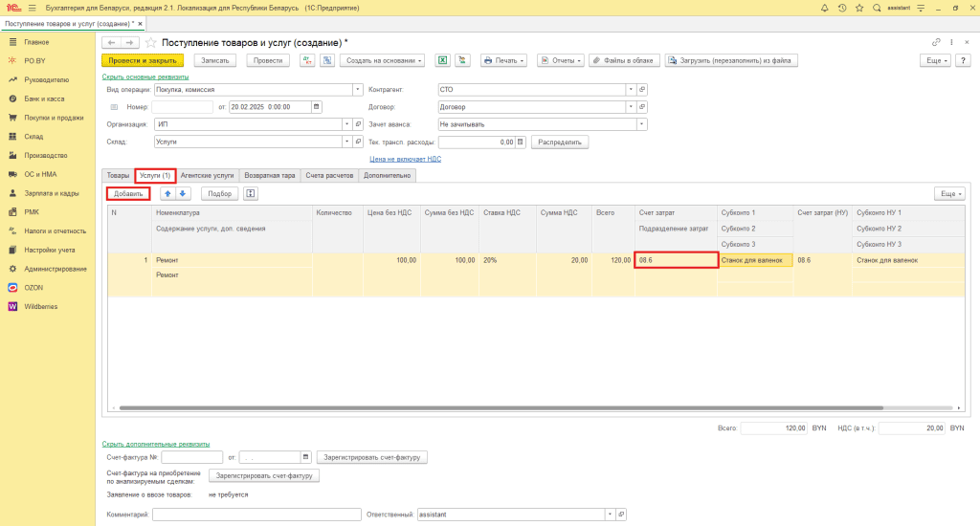Open the document structure icon
The width and height of the screenshot is (980, 526).
pos(327,60)
